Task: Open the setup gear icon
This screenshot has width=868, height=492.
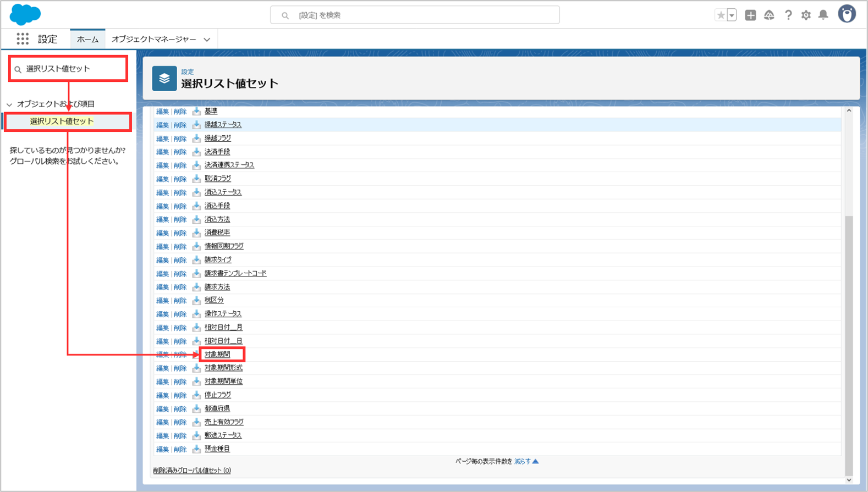Action: click(806, 15)
